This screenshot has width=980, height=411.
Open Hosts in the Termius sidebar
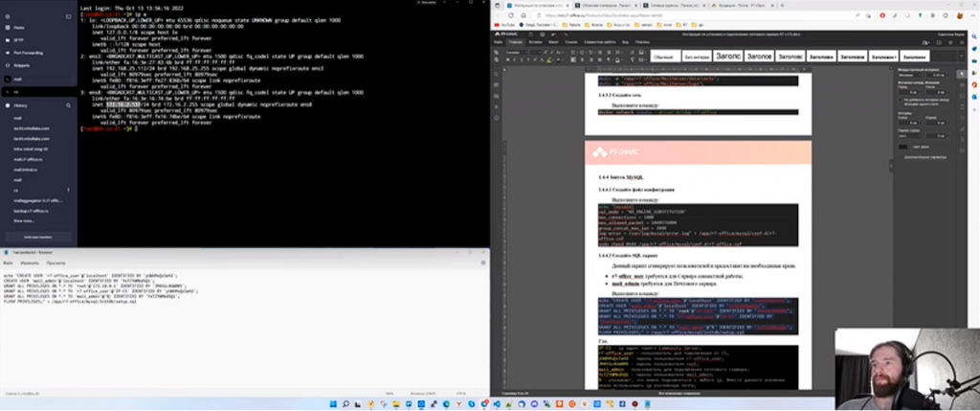19,28
